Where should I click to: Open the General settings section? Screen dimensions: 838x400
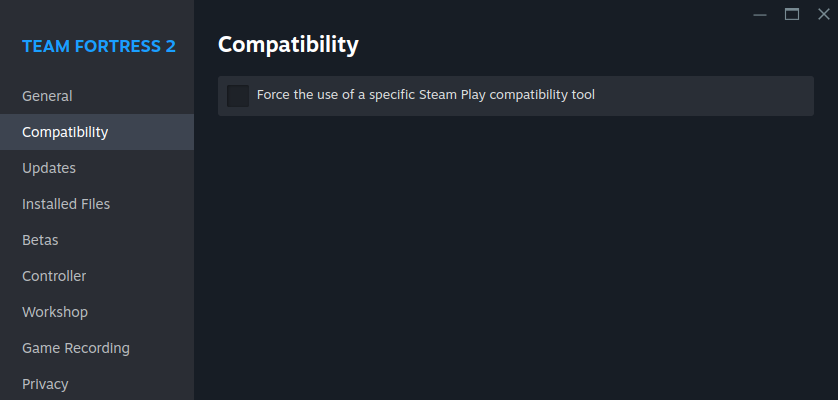point(47,96)
